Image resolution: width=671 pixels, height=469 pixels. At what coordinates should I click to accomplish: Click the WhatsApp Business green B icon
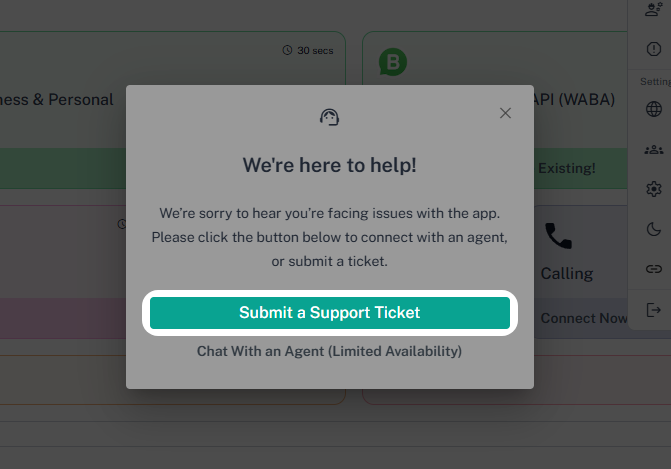[393, 63]
